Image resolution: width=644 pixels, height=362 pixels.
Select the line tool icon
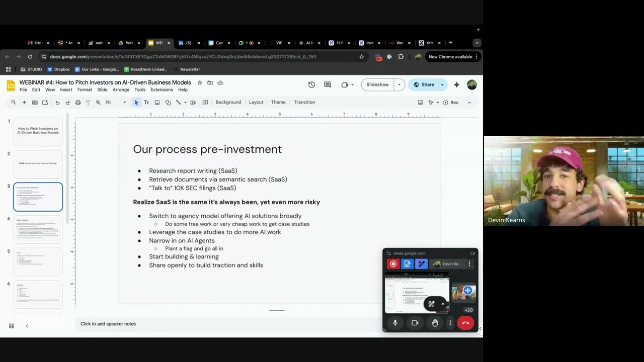[x=178, y=103]
